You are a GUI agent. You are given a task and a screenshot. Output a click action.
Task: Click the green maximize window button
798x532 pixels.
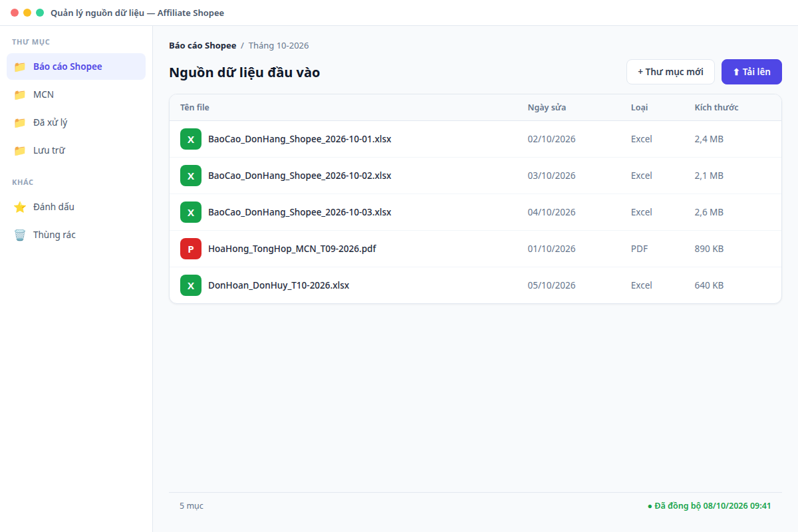pos(40,13)
